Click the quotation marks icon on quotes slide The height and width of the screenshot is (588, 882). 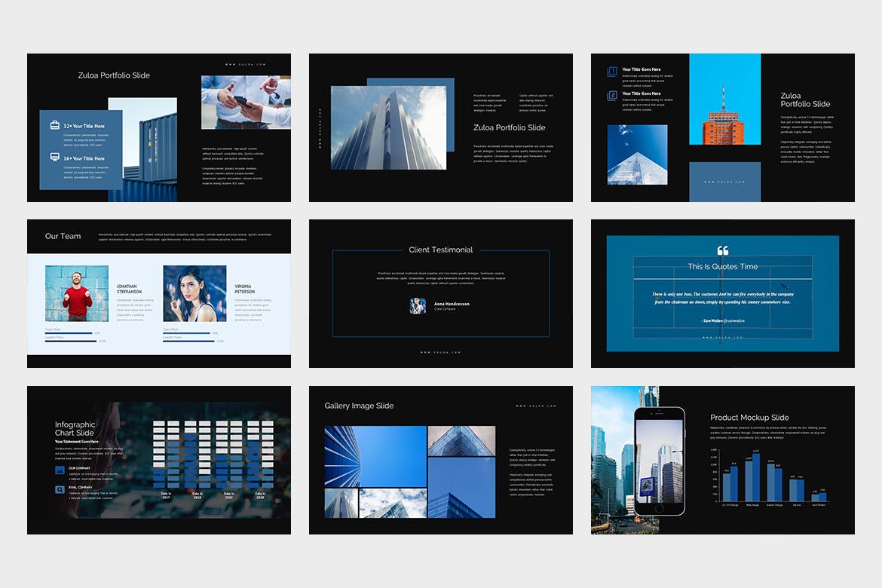(x=722, y=251)
